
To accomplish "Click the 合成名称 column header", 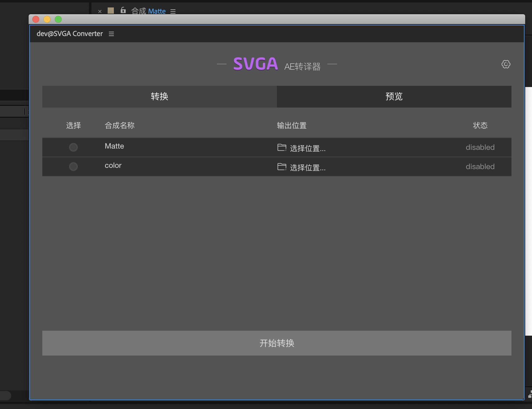I will (x=120, y=126).
